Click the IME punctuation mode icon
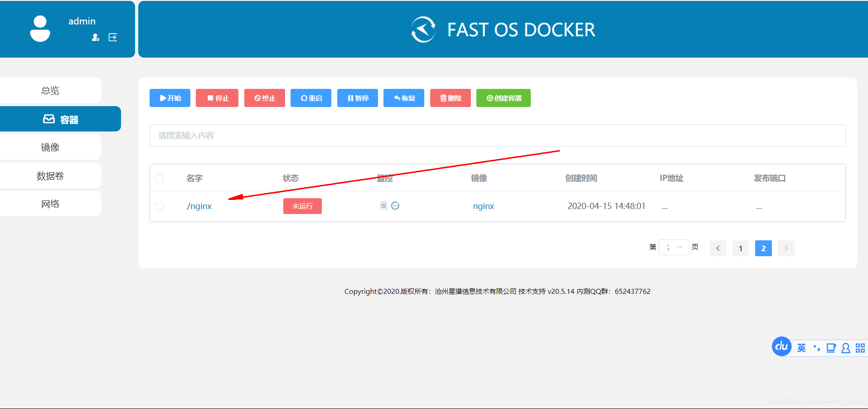This screenshot has width=868, height=409. (816, 348)
